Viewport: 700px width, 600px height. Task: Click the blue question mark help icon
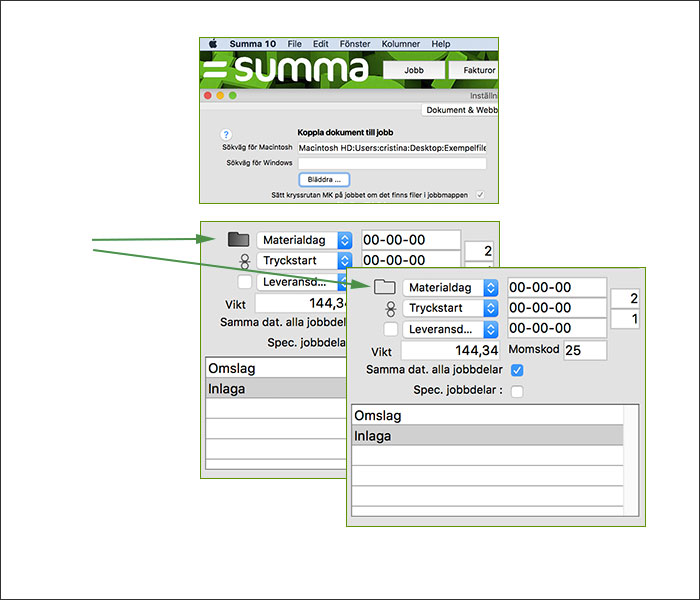click(x=226, y=134)
